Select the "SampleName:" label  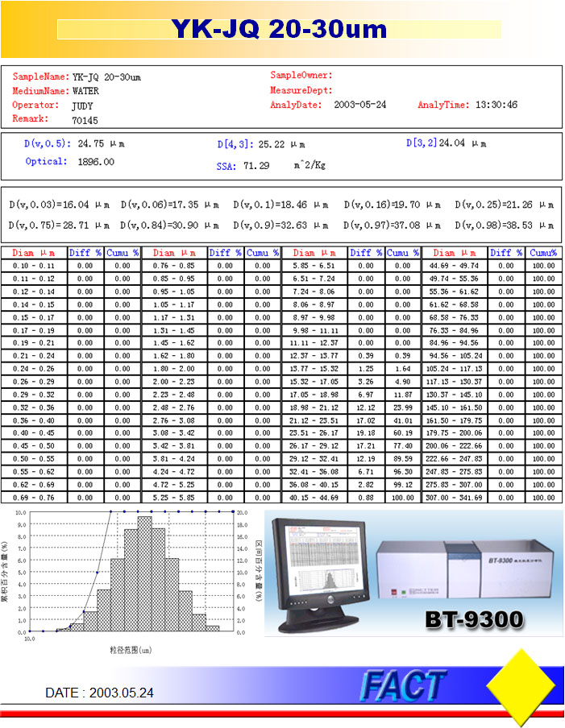pos(41,77)
